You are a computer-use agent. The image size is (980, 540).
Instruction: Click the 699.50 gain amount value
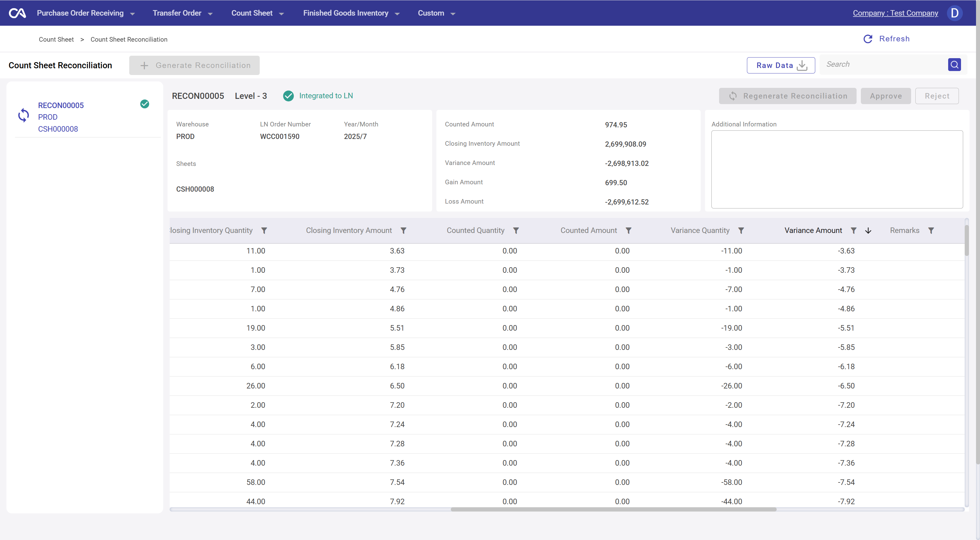pos(616,182)
